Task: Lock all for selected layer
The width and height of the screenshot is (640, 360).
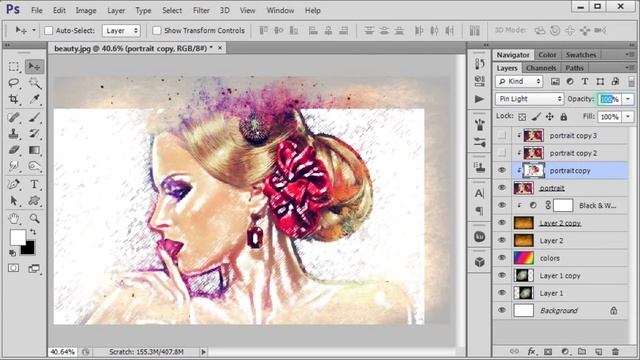Action: click(x=563, y=117)
